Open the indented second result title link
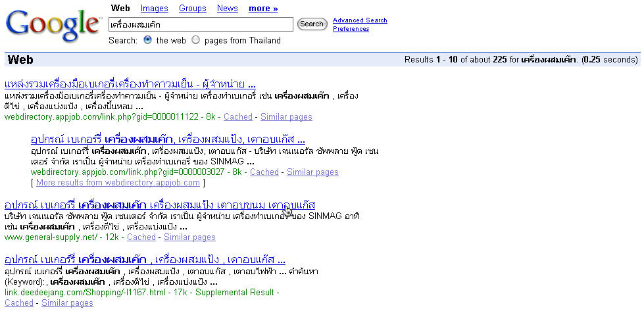Image resolution: width=644 pixels, height=313 pixels. [168, 139]
